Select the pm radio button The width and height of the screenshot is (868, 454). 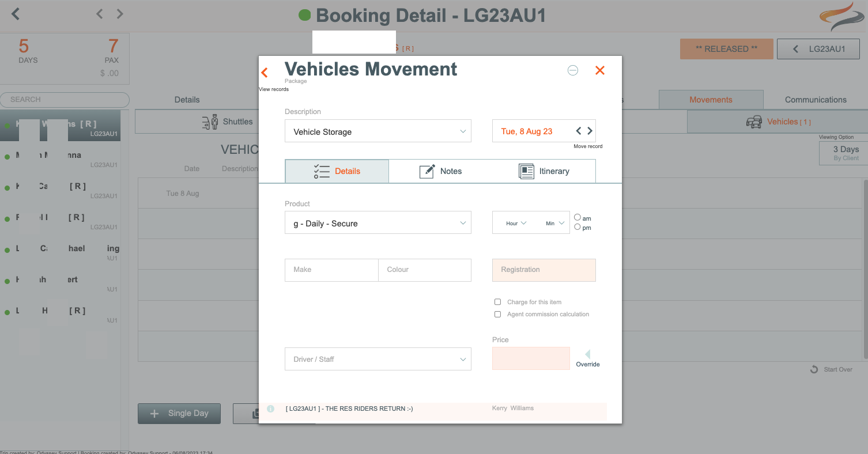pos(578,226)
